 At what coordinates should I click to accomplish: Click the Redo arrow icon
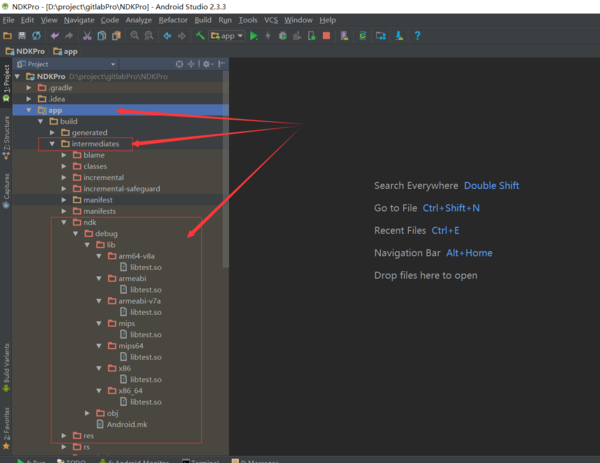coord(69,36)
